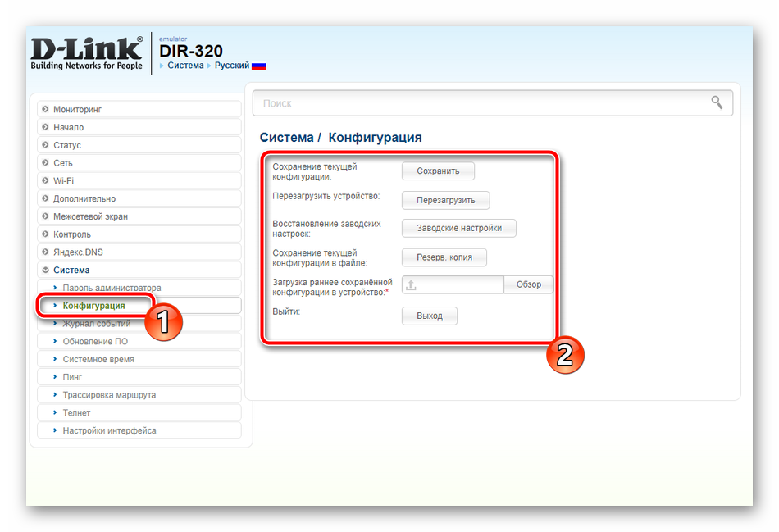Expand the Контроль section arrow
This screenshot has height=532, width=779.
click(x=46, y=234)
